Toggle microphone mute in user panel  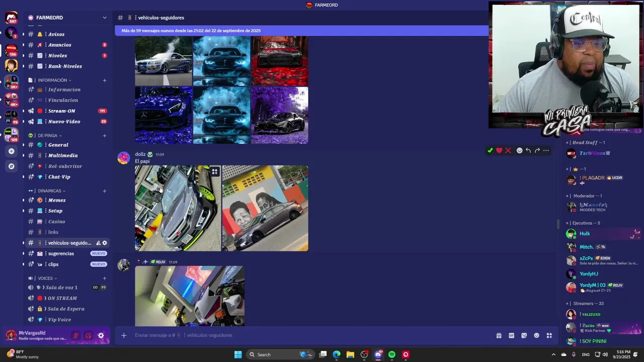(x=76, y=335)
